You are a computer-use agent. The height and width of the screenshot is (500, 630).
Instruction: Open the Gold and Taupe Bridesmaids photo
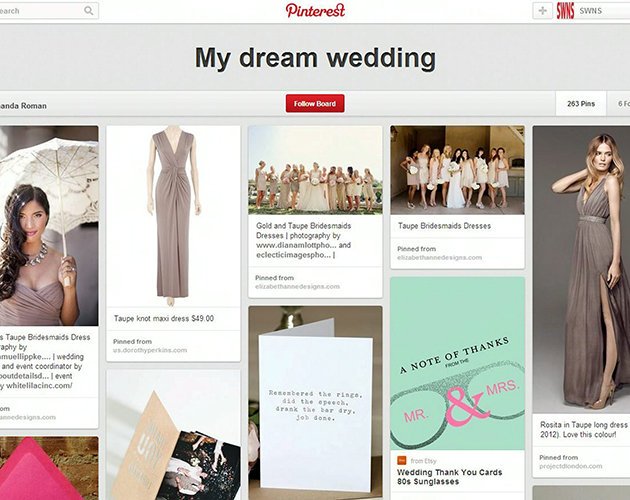(315, 169)
